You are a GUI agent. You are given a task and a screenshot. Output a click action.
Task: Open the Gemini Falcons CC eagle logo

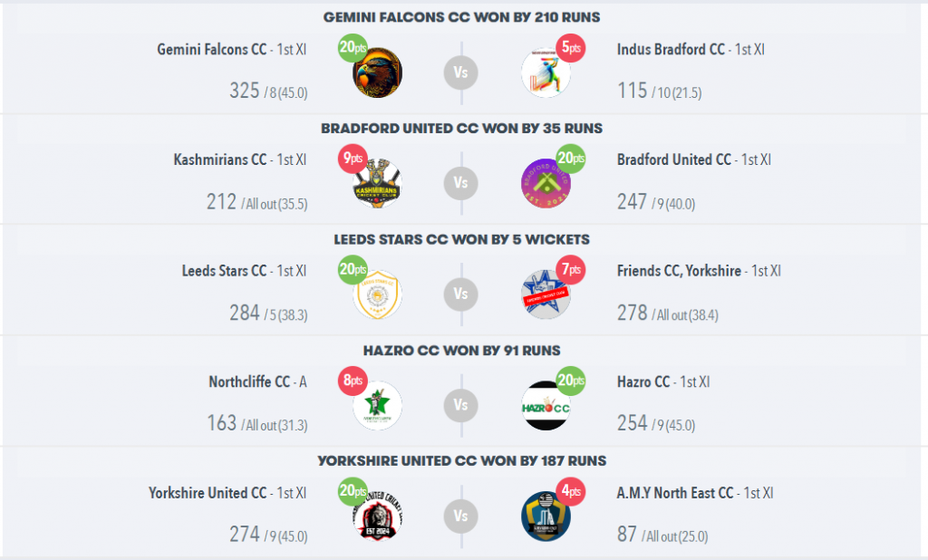[378, 72]
